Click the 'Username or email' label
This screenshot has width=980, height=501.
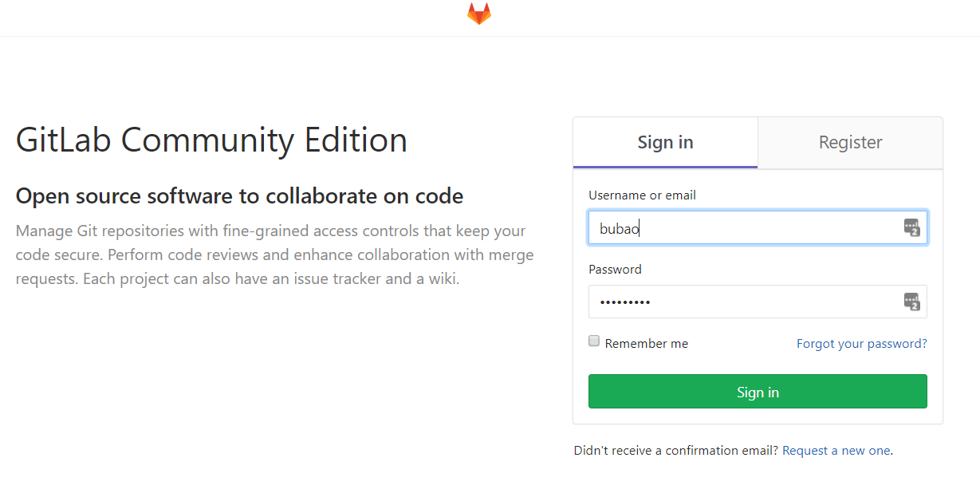click(642, 195)
